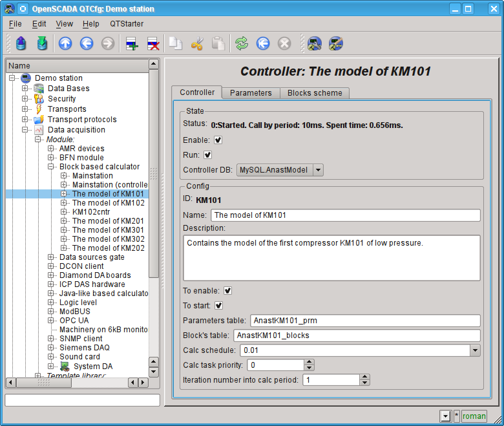Refresh the page with green arrows icon

(x=242, y=43)
